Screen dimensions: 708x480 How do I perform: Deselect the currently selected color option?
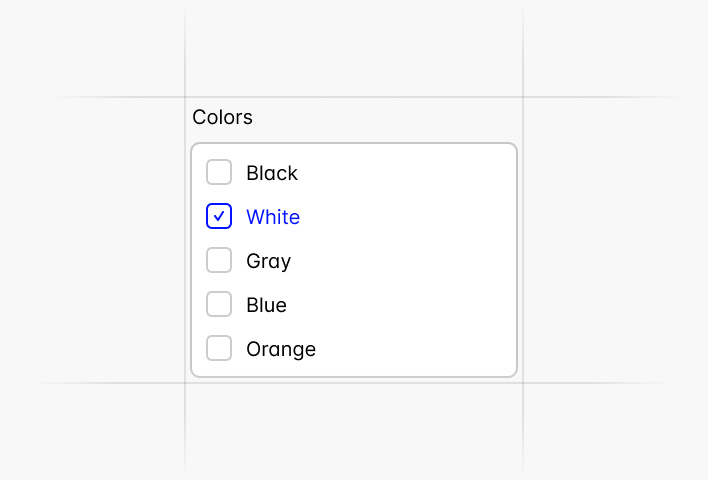coord(219,217)
